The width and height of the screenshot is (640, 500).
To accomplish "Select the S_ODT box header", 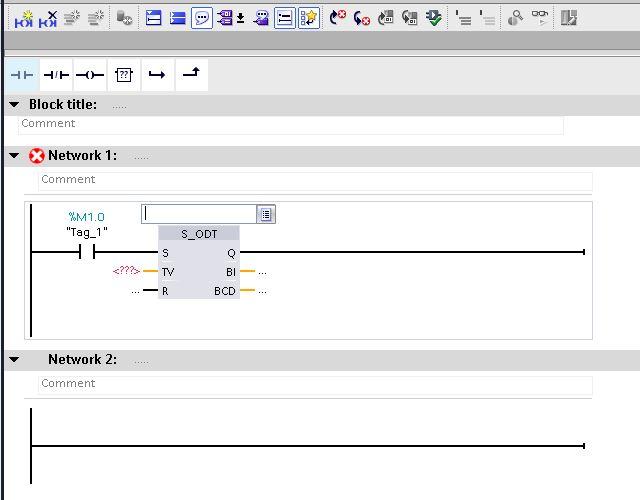I will click(199, 234).
